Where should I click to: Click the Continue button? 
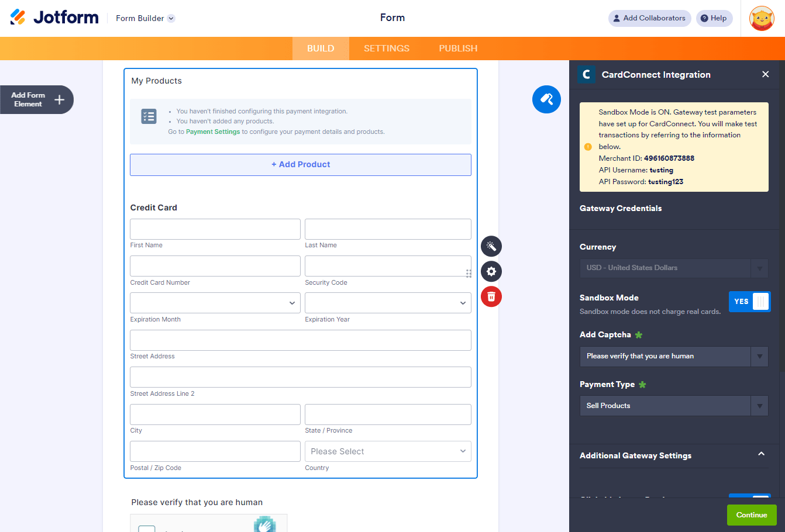tap(752, 515)
